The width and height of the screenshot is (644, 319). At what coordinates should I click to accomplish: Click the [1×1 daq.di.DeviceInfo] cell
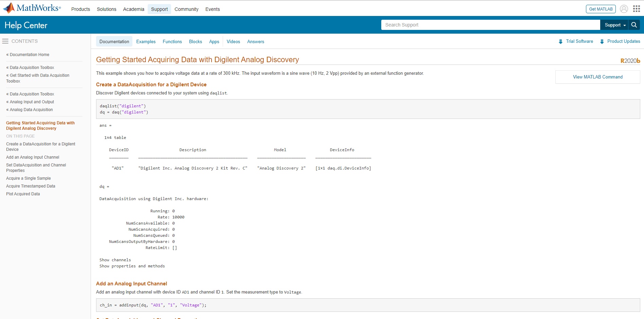point(343,168)
